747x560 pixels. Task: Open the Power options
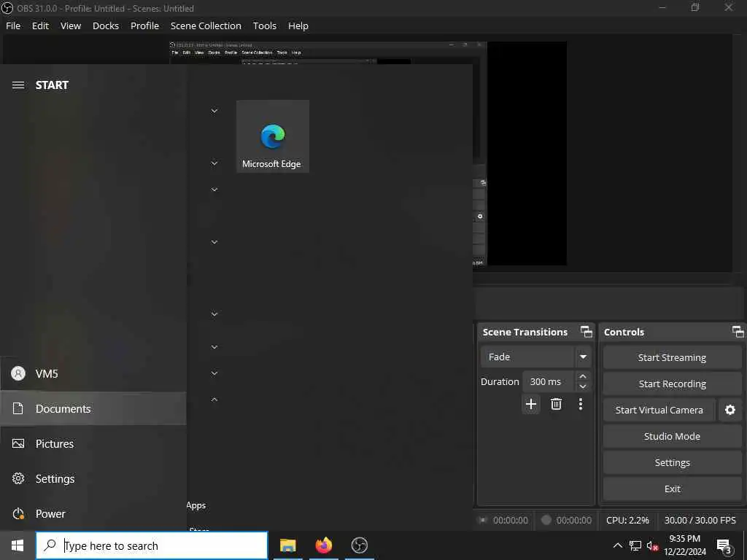click(x=93, y=514)
